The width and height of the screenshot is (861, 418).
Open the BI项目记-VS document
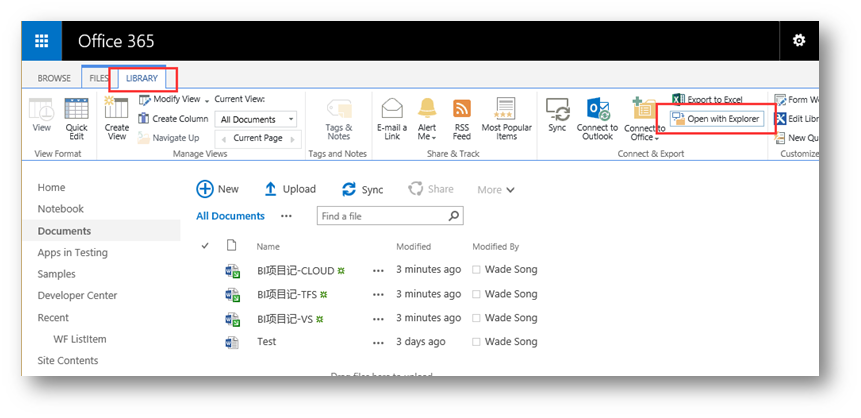[285, 319]
